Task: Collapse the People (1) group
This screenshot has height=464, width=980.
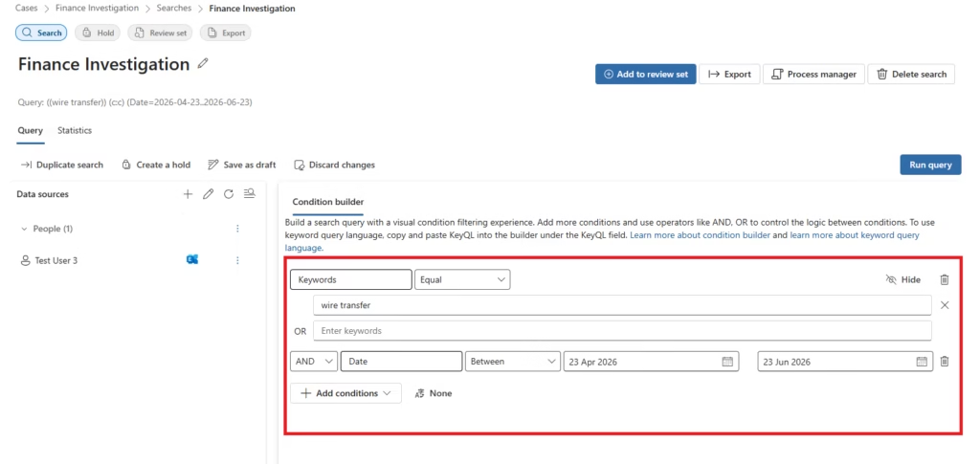Action: pos(24,230)
